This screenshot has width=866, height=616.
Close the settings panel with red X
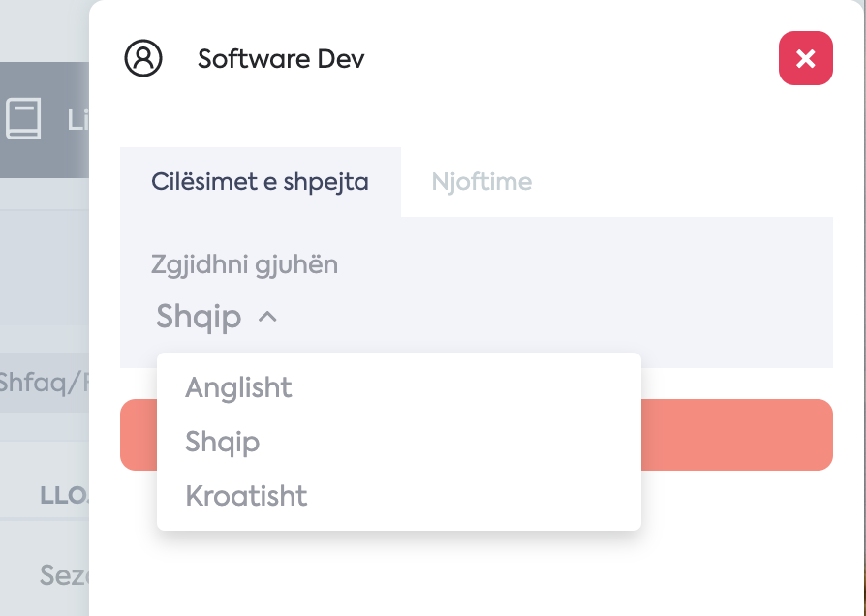click(x=805, y=58)
